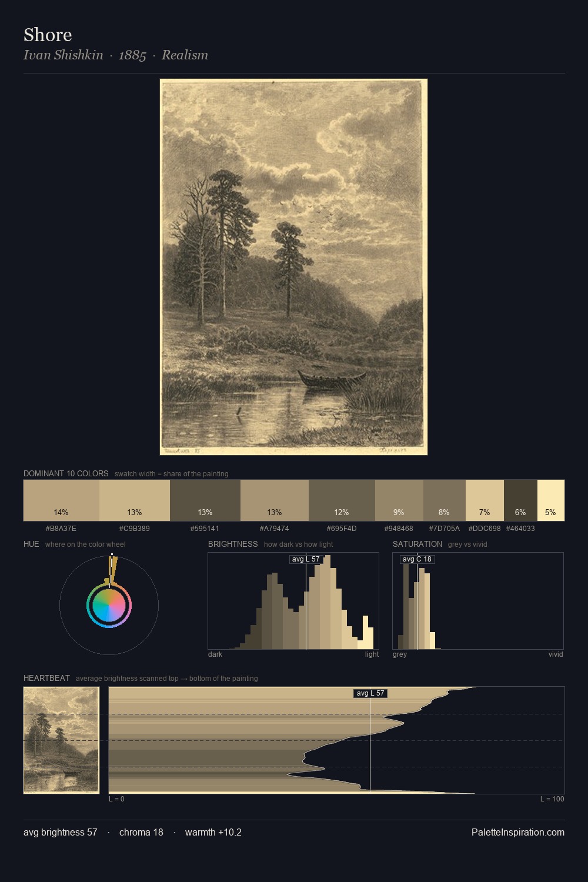The height and width of the screenshot is (882, 588).
Task: Select the #695F4D 12% color swatch
Action: [x=342, y=500]
